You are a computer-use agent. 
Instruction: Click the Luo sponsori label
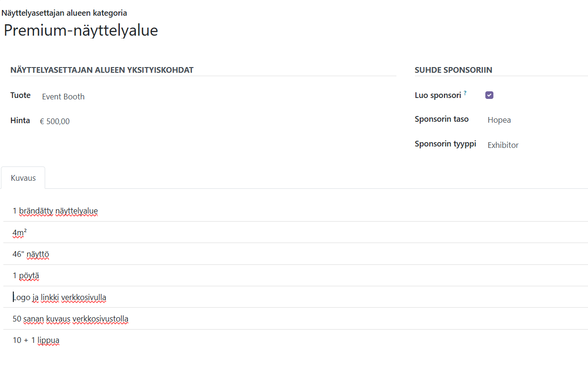[x=438, y=95]
